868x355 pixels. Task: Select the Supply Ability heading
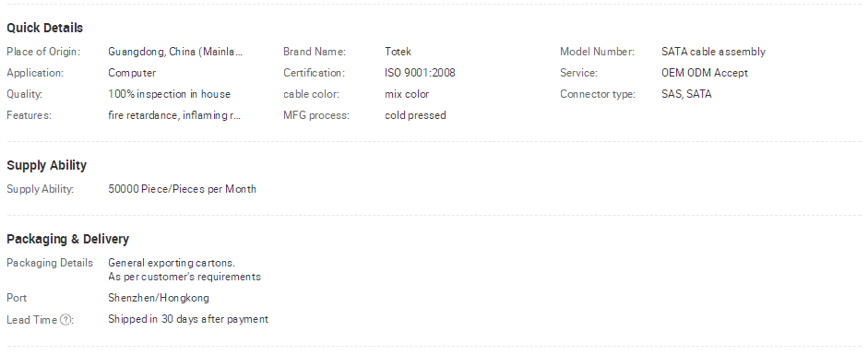point(46,165)
